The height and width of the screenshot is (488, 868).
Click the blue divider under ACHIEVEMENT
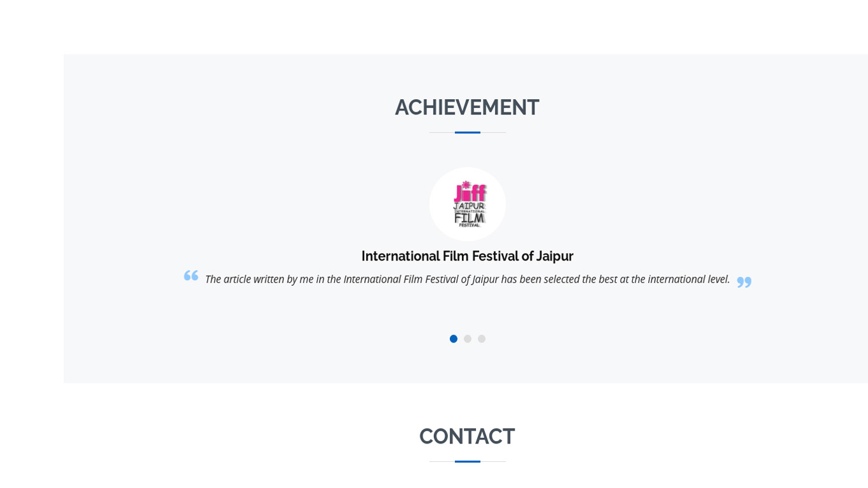[x=468, y=132]
